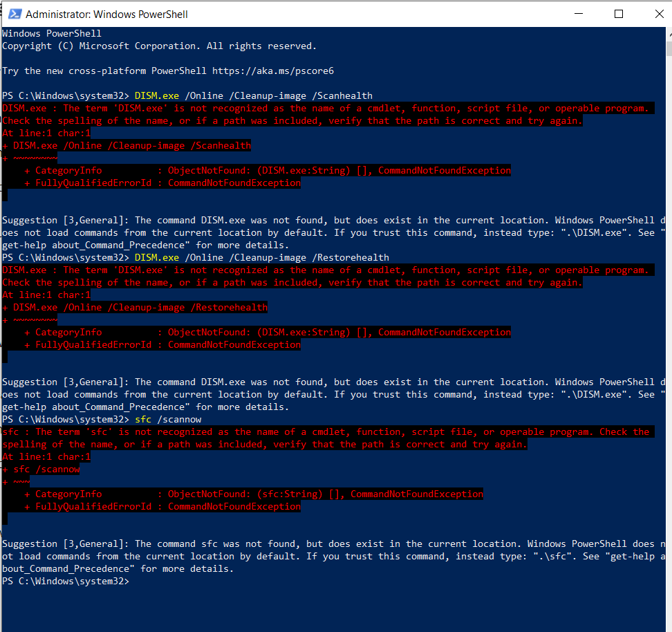672x632 pixels.
Task: Click the https://aka.ms/pscore6 URL text
Action: 273,71
